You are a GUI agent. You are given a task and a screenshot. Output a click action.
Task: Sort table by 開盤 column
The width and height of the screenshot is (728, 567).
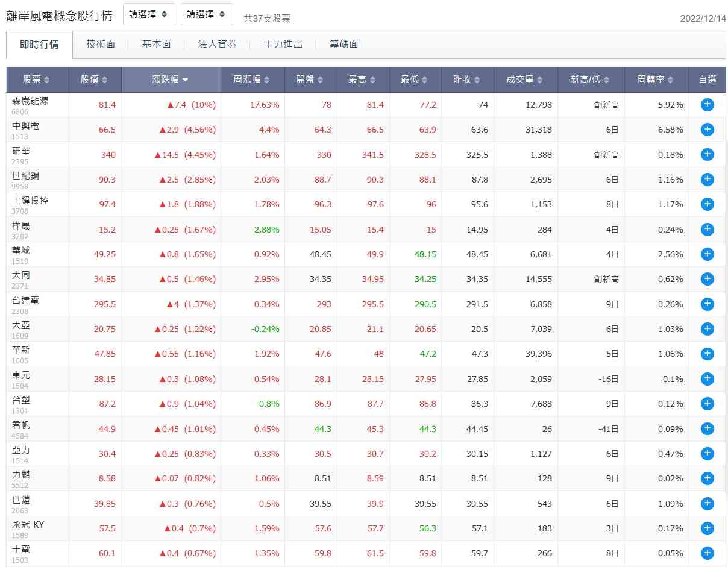(x=310, y=80)
